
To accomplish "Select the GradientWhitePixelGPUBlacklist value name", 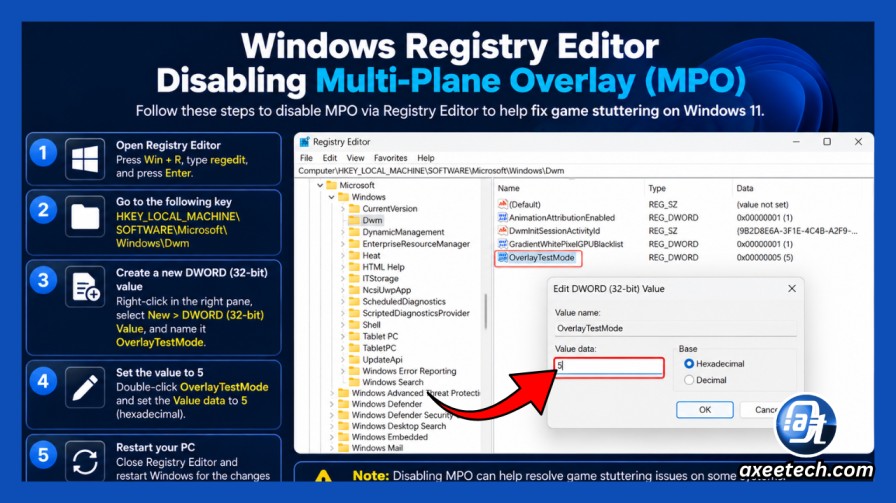I will [566, 243].
